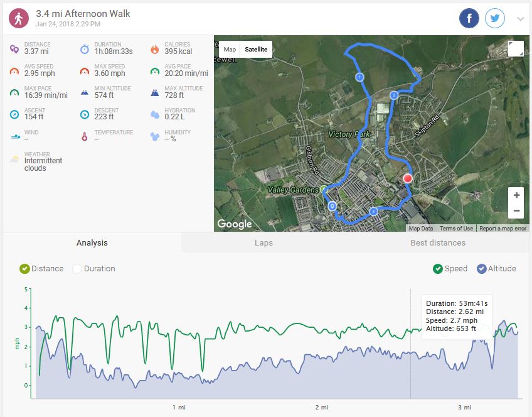532x417 pixels.
Task: Expand the workout options chevron
Action: pyautogui.click(x=520, y=19)
